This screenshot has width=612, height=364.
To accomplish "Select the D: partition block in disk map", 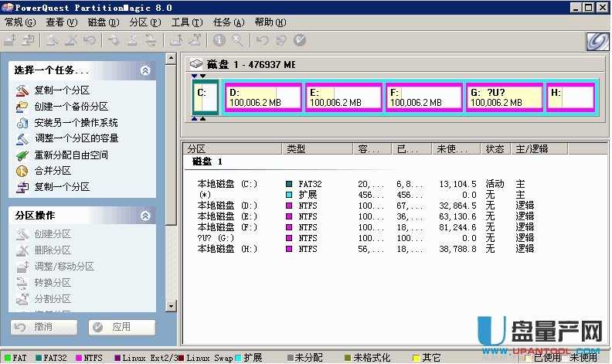I will coord(262,98).
